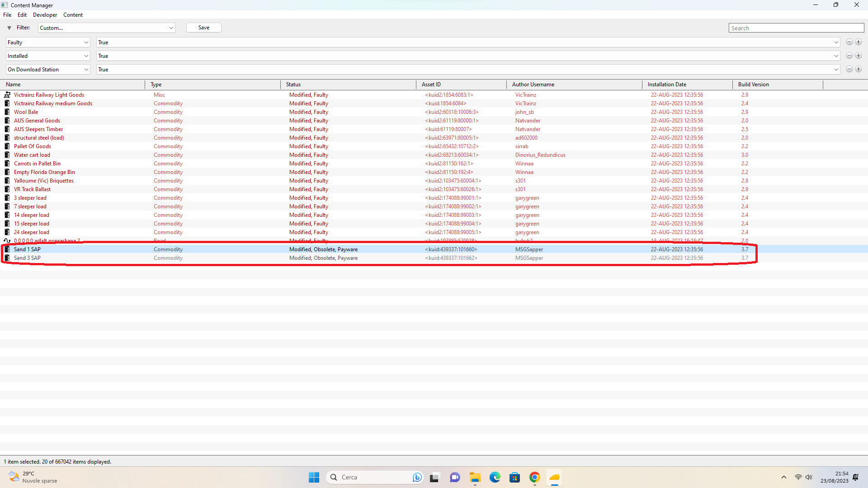The height and width of the screenshot is (488, 868).
Task: Open the True value dropdown for Faulty
Action: (468, 42)
